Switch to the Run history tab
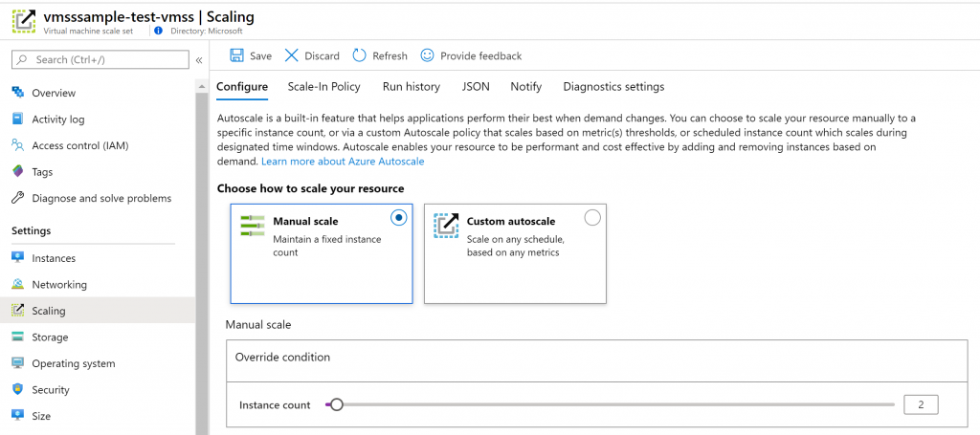Viewport: 980px width, 435px height. coord(411,87)
